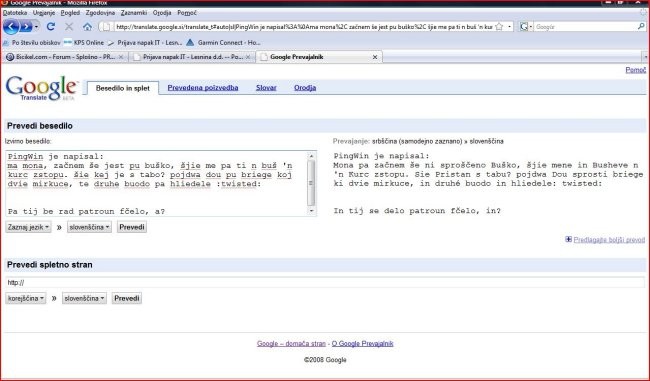The height and width of the screenshot is (381, 650).
Task: Click the forward navigation arrow
Action: point(27,27)
